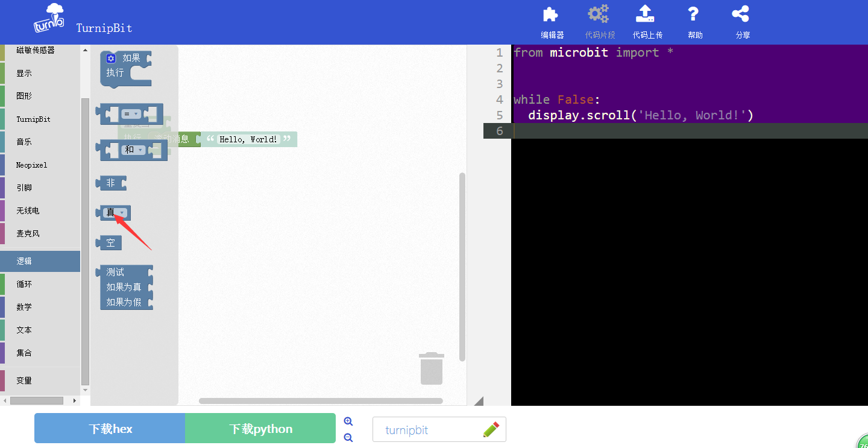
Task: Open the 真 boolean value dropdown
Action: click(x=116, y=212)
